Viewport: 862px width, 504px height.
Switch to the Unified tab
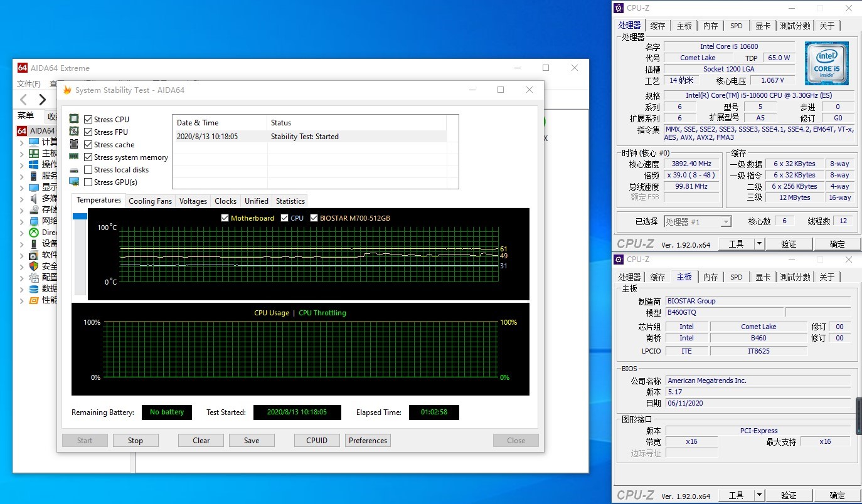[x=256, y=201]
